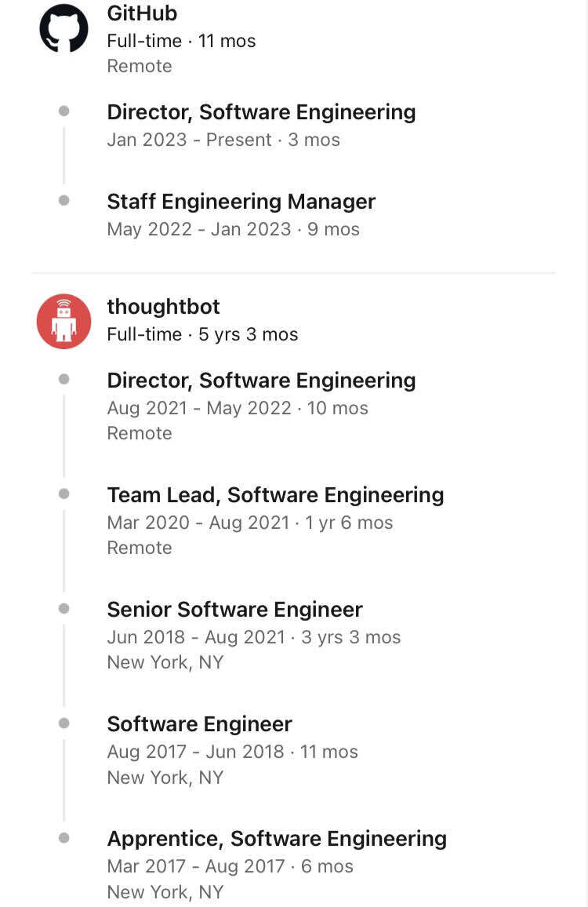This screenshot has width=588, height=907.
Task: Click GitHub Full-time 11 mos text
Action: pos(181,41)
